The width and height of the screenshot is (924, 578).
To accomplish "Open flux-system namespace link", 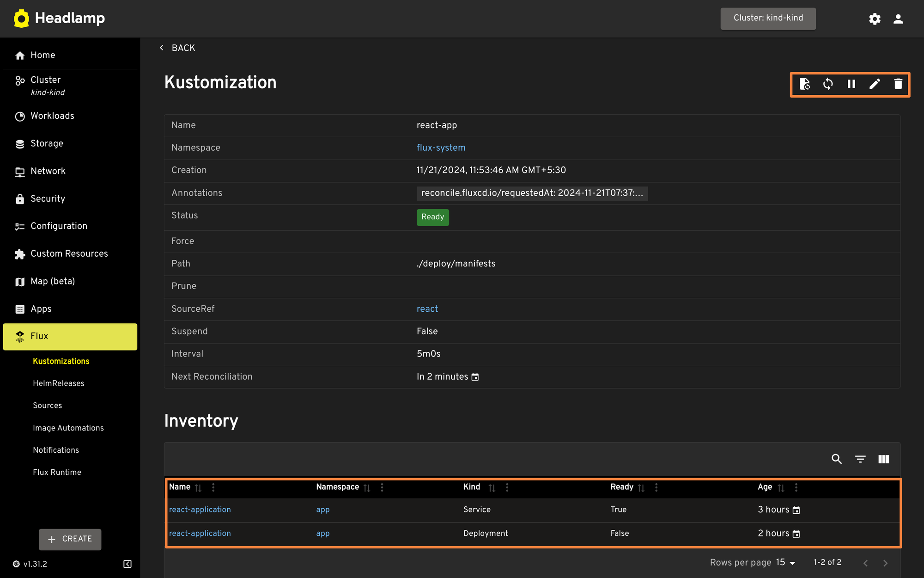I will (x=441, y=148).
